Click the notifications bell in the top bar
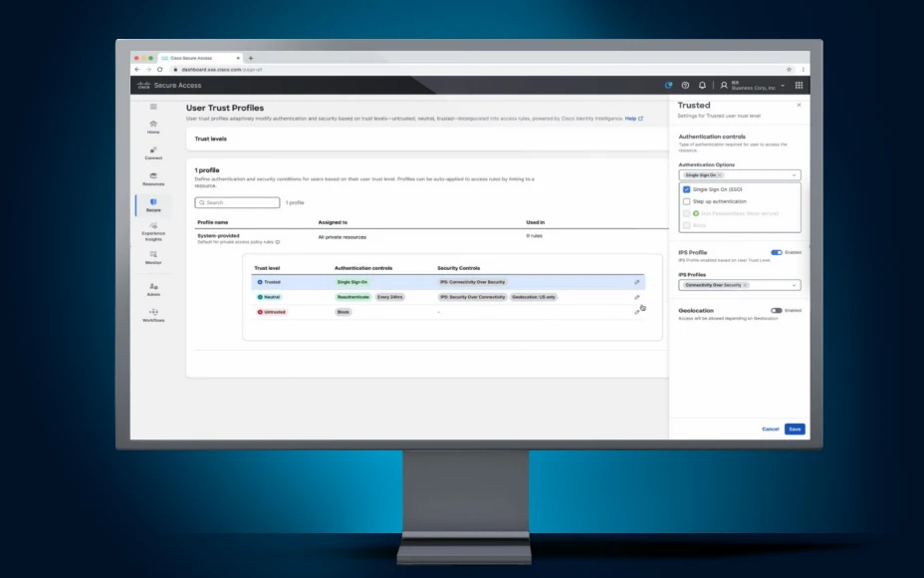This screenshot has width=924, height=578. pos(703,86)
